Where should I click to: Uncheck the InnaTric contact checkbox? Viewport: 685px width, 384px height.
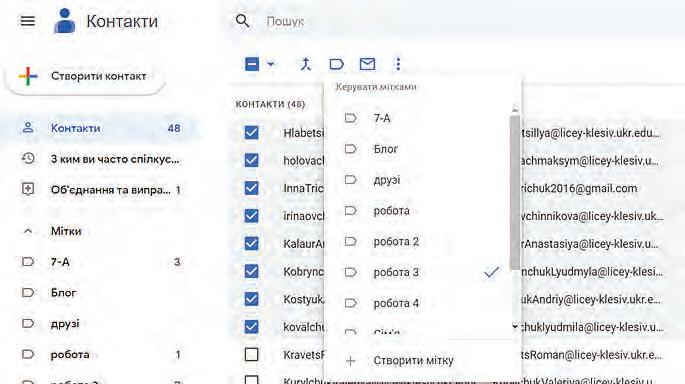tap(251, 188)
